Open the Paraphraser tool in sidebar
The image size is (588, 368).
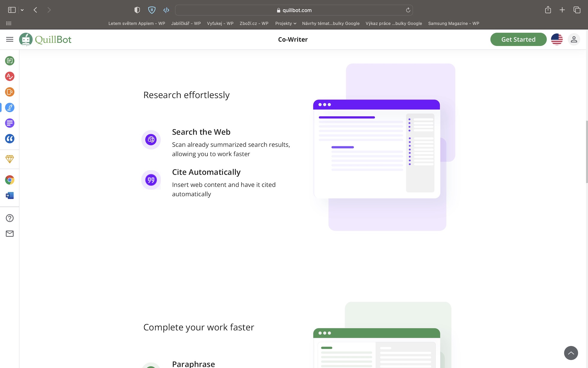(10, 61)
